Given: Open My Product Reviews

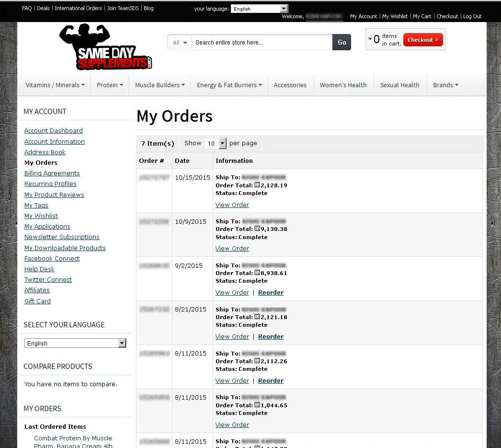Looking at the screenshot, I should coord(54,195).
